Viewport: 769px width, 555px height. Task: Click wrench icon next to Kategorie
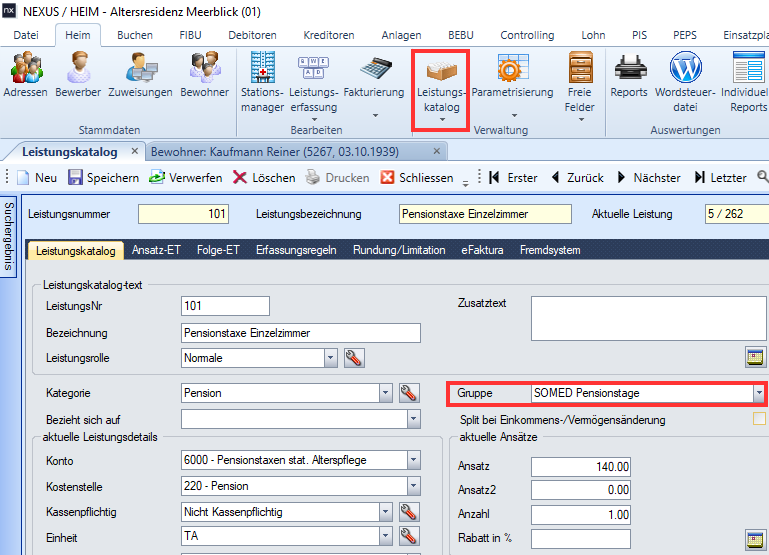[409, 393]
